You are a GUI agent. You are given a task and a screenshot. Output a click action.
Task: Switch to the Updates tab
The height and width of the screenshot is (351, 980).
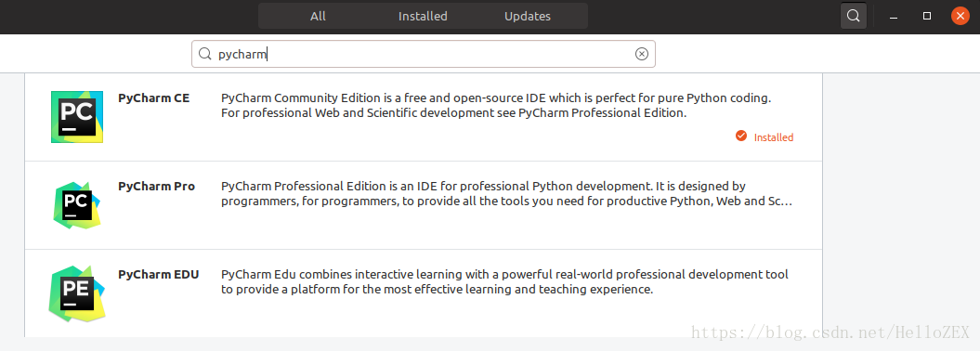(x=528, y=16)
